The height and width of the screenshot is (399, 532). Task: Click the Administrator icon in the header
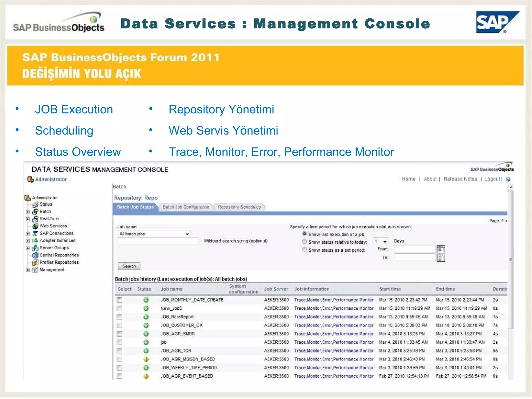(31, 179)
